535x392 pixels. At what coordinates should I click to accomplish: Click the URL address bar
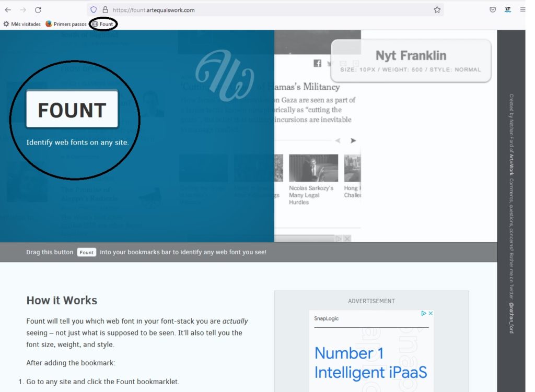(x=261, y=9)
